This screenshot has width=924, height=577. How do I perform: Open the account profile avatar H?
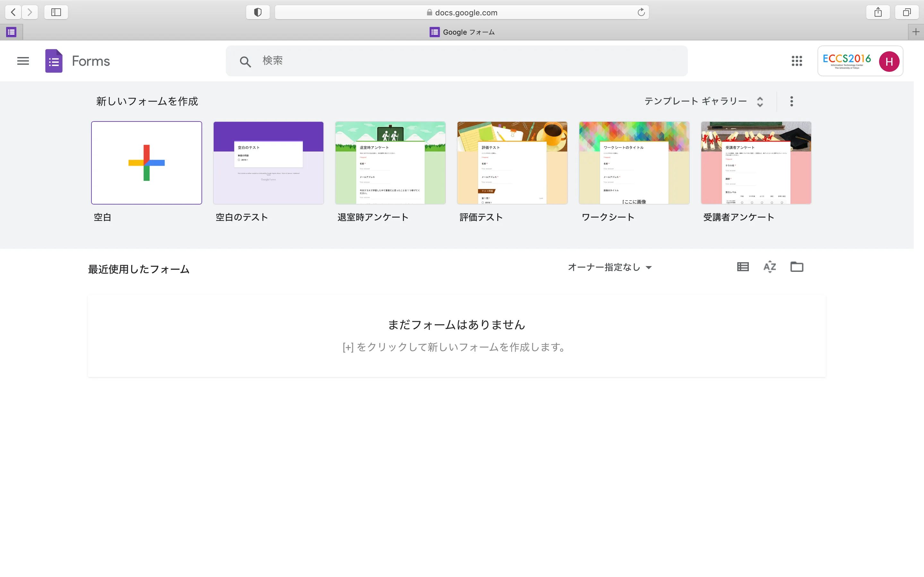889,61
